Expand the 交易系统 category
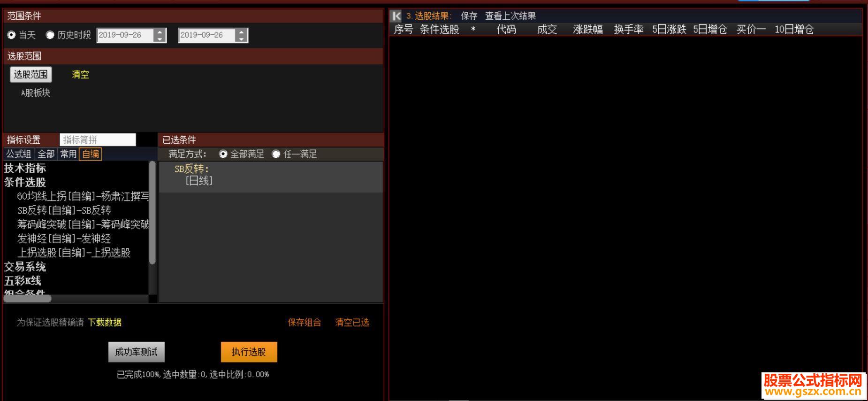 (x=25, y=267)
